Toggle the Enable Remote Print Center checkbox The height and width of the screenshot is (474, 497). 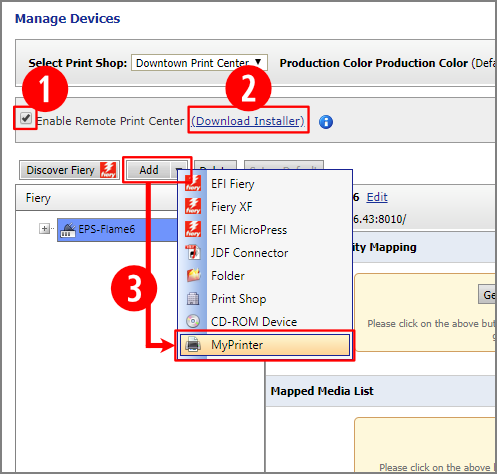(x=26, y=118)
